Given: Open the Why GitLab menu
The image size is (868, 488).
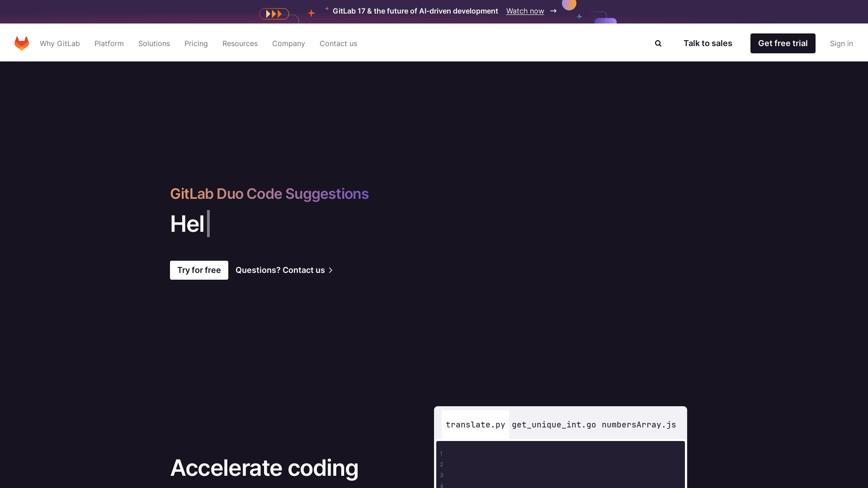Looking at the screenshot, I should point(60,43).
